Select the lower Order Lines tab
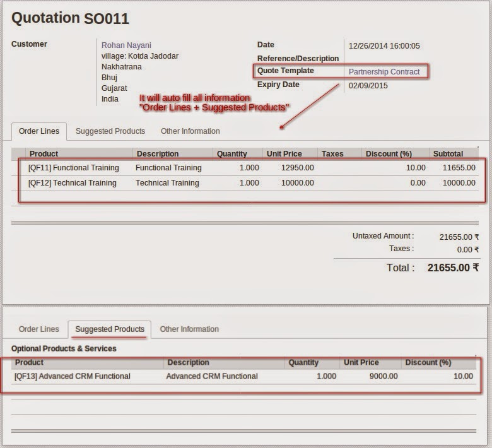 coord(39,329)
